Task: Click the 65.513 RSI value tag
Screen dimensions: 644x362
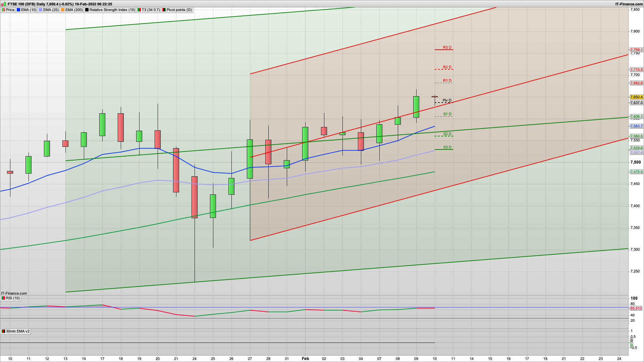Action: pyautogui.click(x=636, y=308)
